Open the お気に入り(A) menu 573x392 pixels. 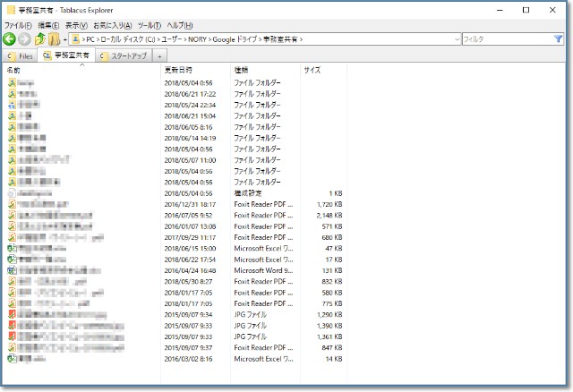click(113, 25)
